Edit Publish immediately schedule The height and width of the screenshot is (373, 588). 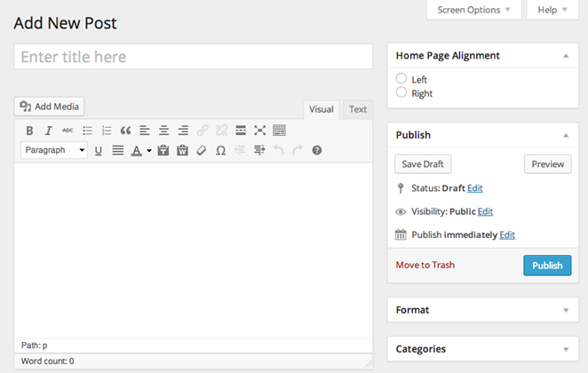pos(507,234)
